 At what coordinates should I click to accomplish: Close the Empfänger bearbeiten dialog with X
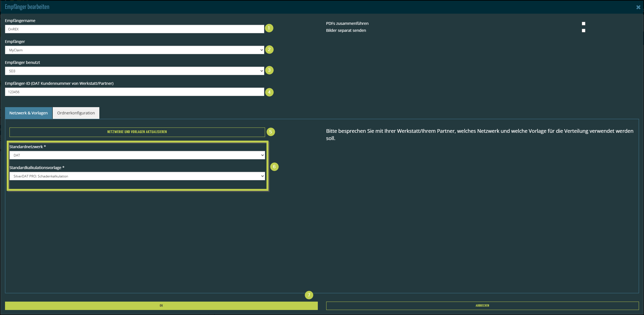(638, 7)
